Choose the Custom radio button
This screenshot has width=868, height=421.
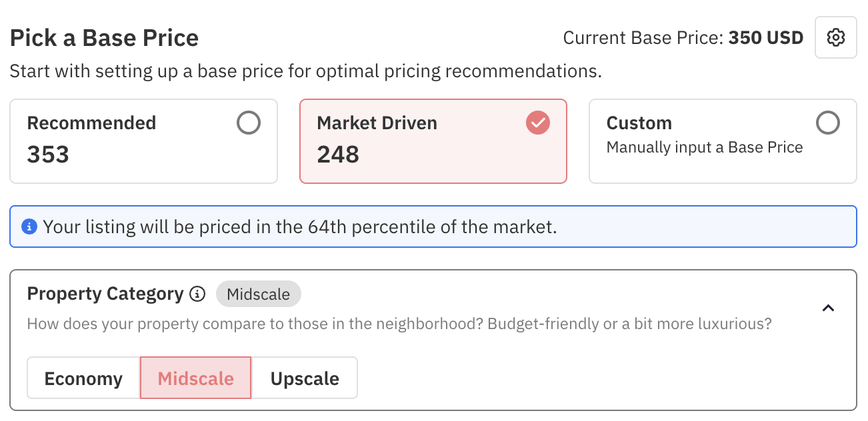(828, 123)
